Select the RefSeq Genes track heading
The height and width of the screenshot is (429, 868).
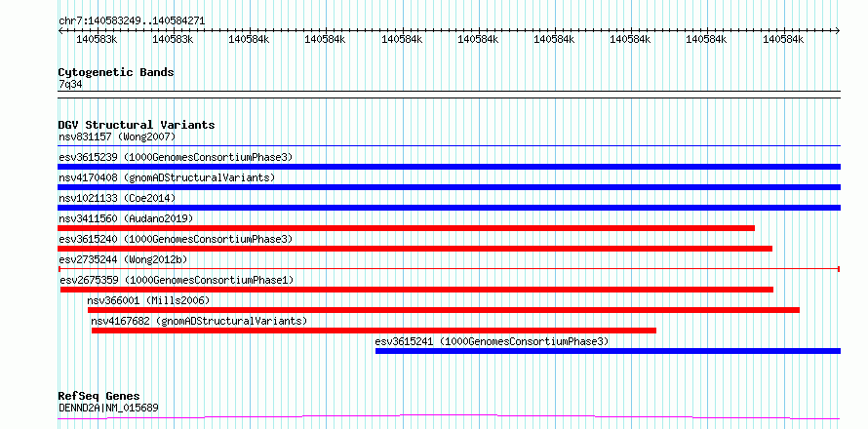click(x=99, y=397)
